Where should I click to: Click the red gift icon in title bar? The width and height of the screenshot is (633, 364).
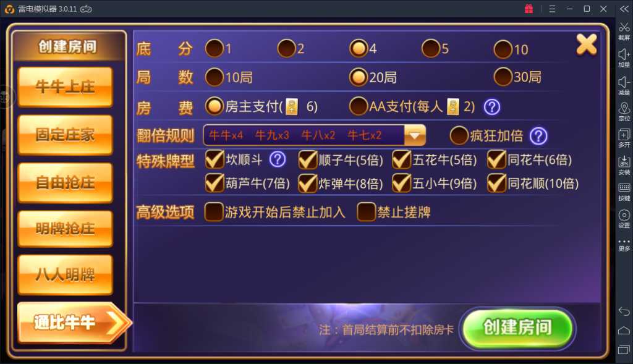pos(529,9)
